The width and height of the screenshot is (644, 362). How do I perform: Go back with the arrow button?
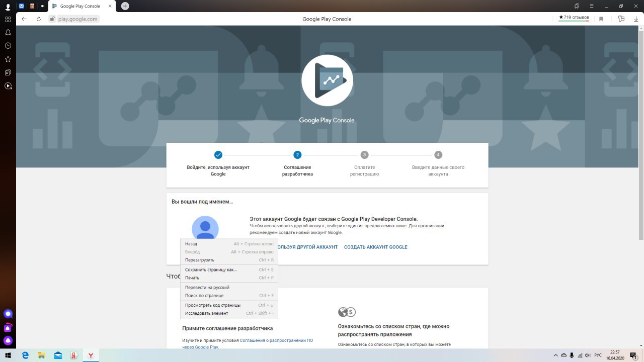pyautogui.click(x=24, y=19)
